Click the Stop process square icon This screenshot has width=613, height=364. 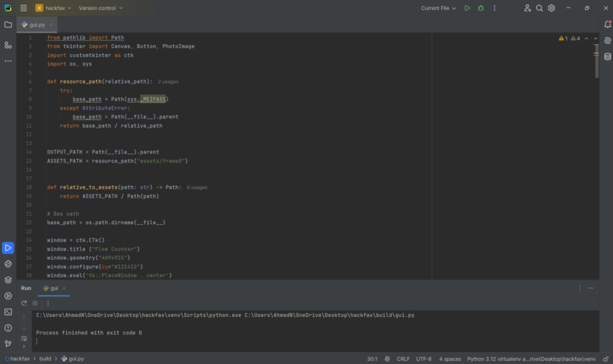pos(35,303)
